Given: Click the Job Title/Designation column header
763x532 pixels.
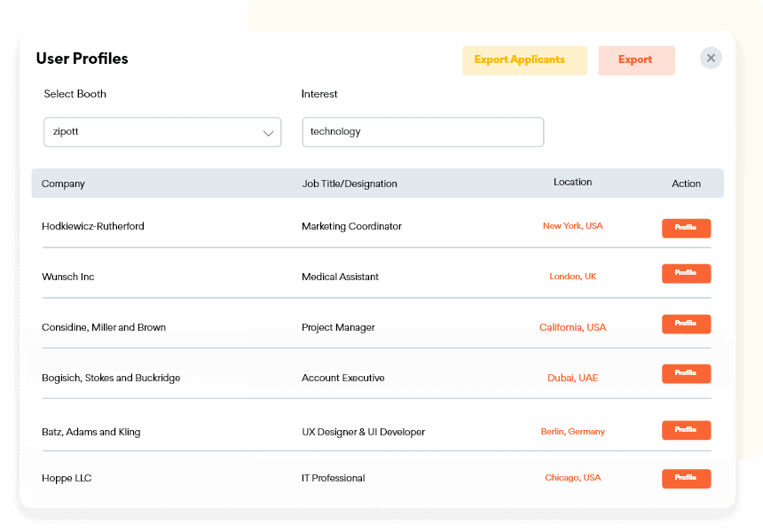Looking at the screenshot, I should click(x=349, y=184).
